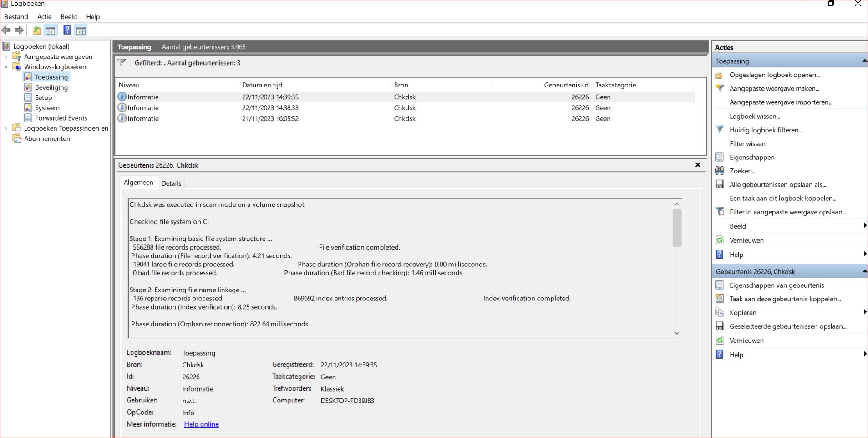Click the green Vernieuwen icon under Toepassing actions
This screenshot has height=438, width=868.
(720, 240)
